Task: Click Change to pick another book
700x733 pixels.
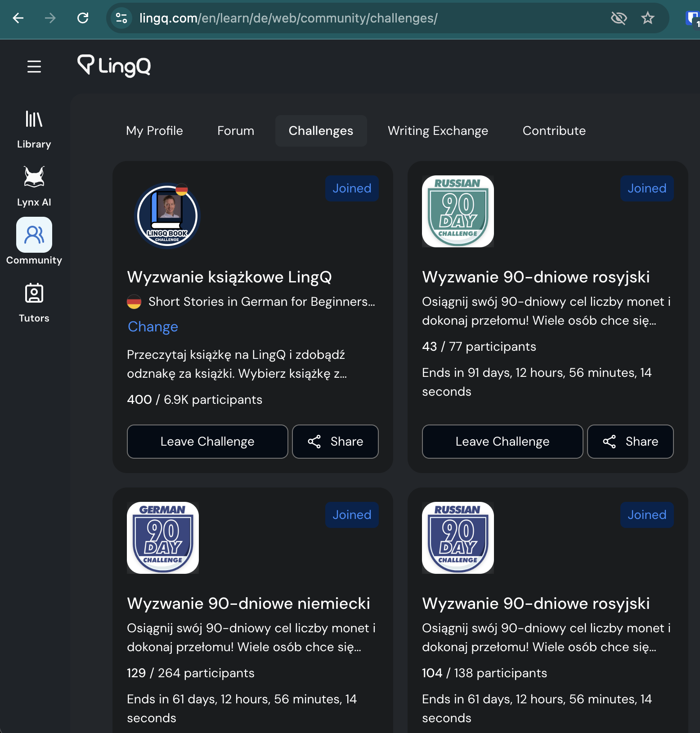Action: pyautogui.click(x=153, y=327)
